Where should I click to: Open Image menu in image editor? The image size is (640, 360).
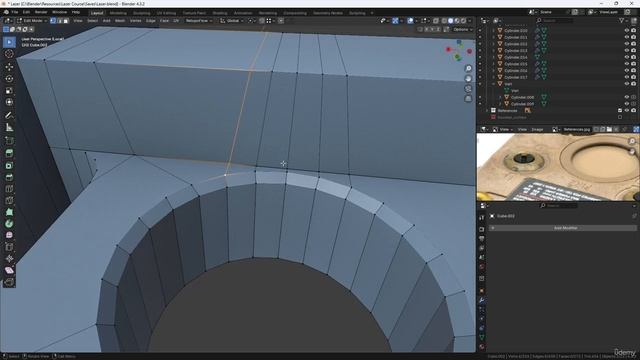(537, 129)
